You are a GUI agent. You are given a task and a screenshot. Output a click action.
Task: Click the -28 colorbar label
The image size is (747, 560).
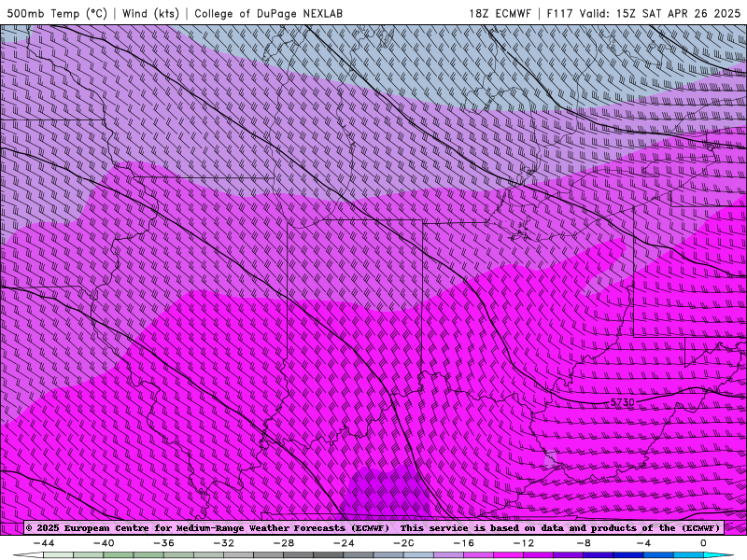[284, 543]
